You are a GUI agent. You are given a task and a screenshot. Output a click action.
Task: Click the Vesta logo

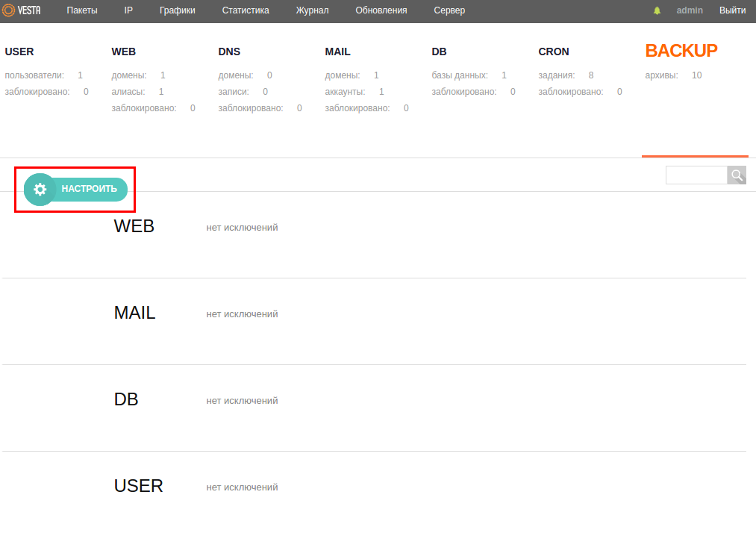(22, 10)
